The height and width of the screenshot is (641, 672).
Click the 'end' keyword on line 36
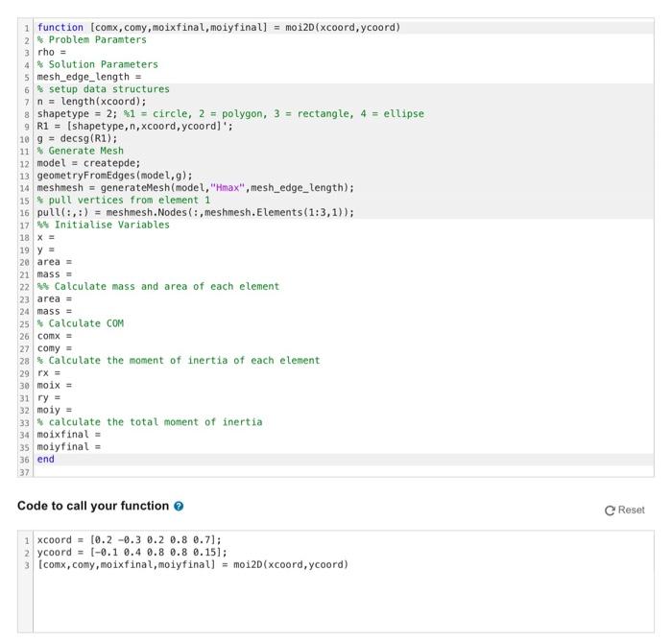[46, 460]
